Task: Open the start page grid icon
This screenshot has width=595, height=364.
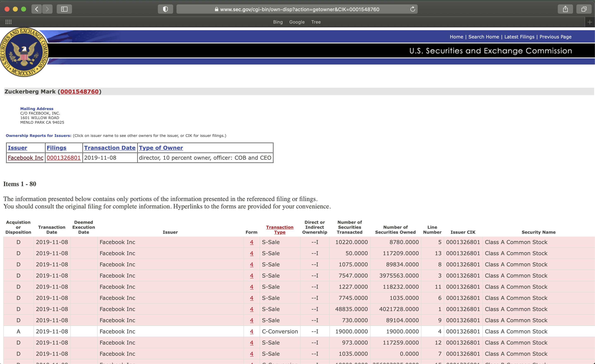Action: click(8, 22)
